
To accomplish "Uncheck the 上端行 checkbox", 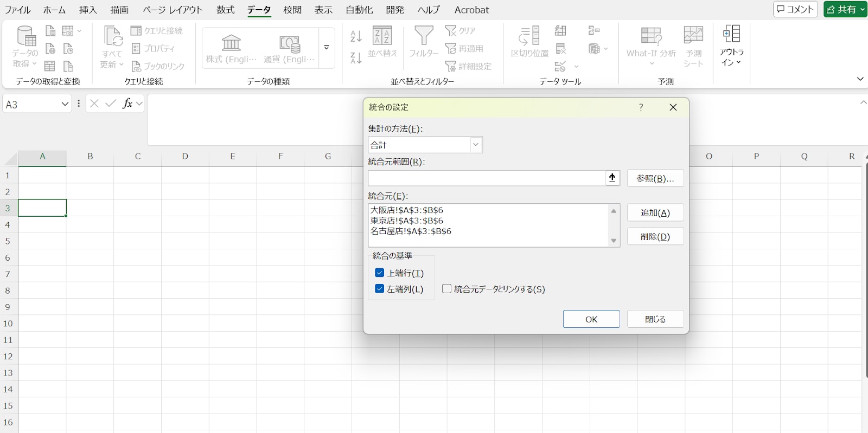I will point(380,273).
